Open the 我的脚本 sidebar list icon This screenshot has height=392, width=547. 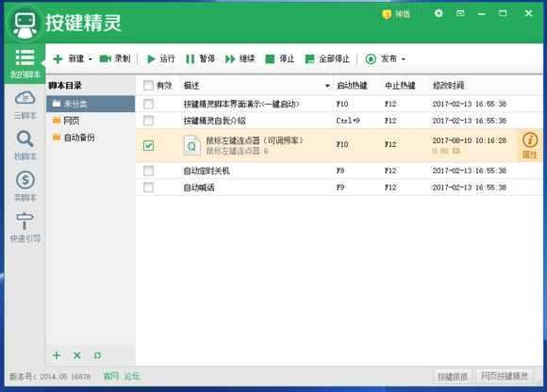(25, 57)
